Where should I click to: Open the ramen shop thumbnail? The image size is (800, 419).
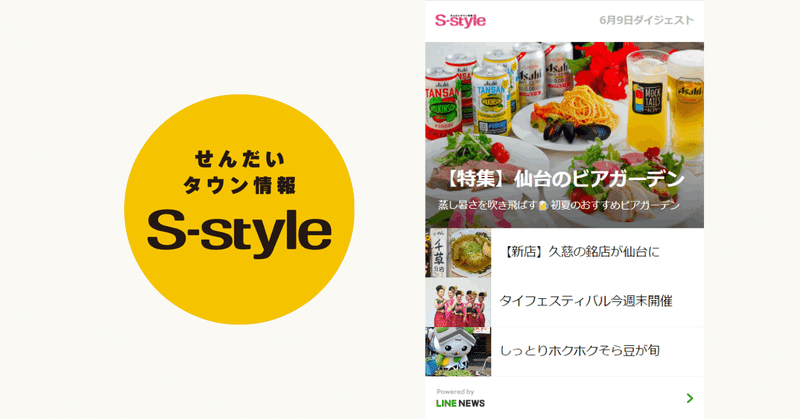(458, 253)
